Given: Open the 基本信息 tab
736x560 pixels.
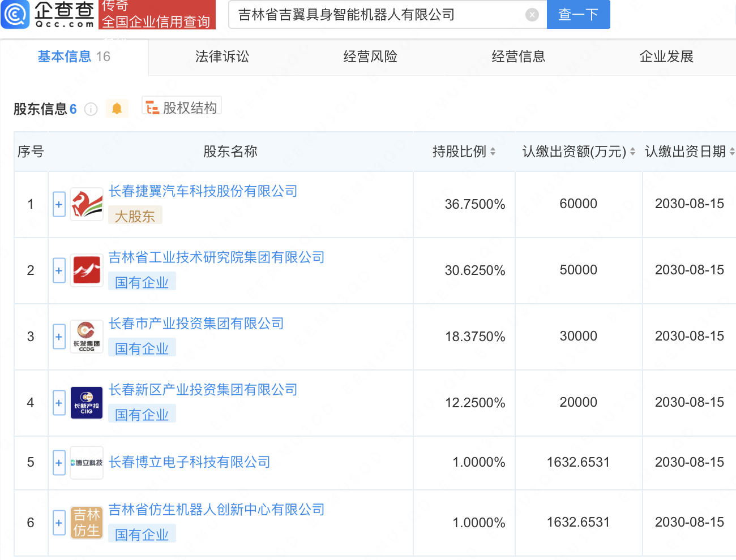Looking at the screenshot, I should (74, 57).
